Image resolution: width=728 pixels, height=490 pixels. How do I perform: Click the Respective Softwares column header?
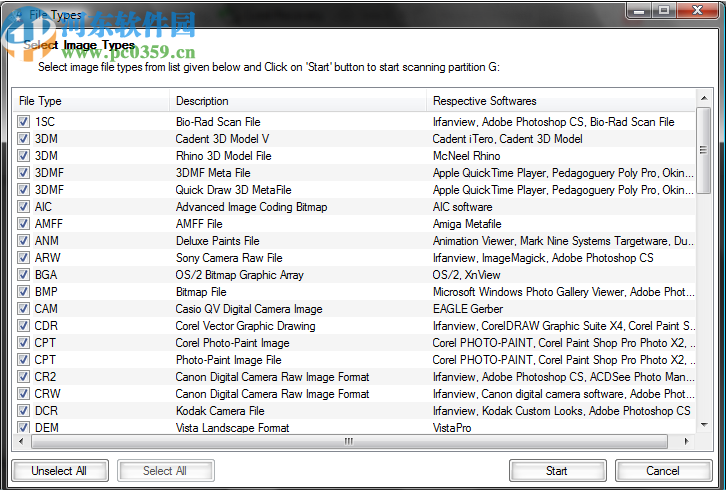point(561,101)
